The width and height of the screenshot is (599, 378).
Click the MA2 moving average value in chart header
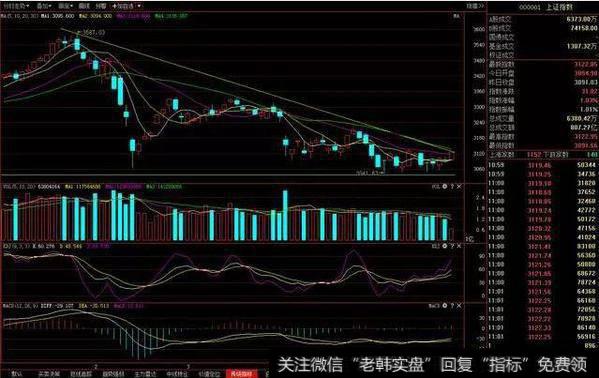(x=96, y=16)
